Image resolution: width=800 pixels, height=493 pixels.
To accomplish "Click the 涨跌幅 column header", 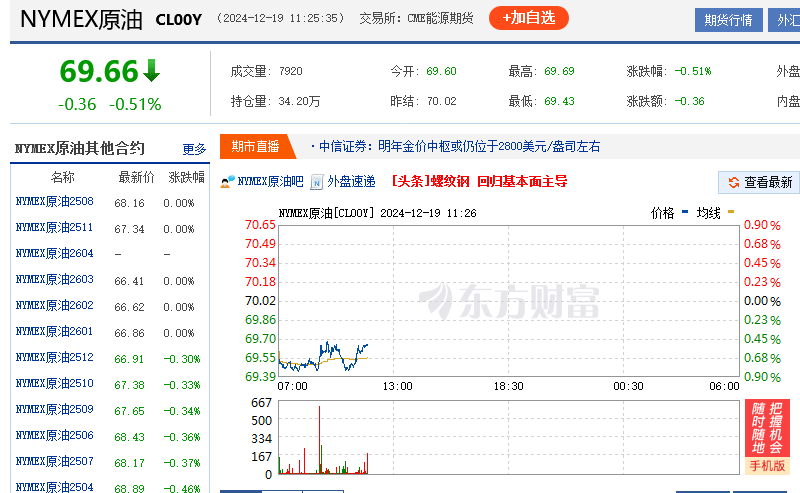I will pos(186,178).
